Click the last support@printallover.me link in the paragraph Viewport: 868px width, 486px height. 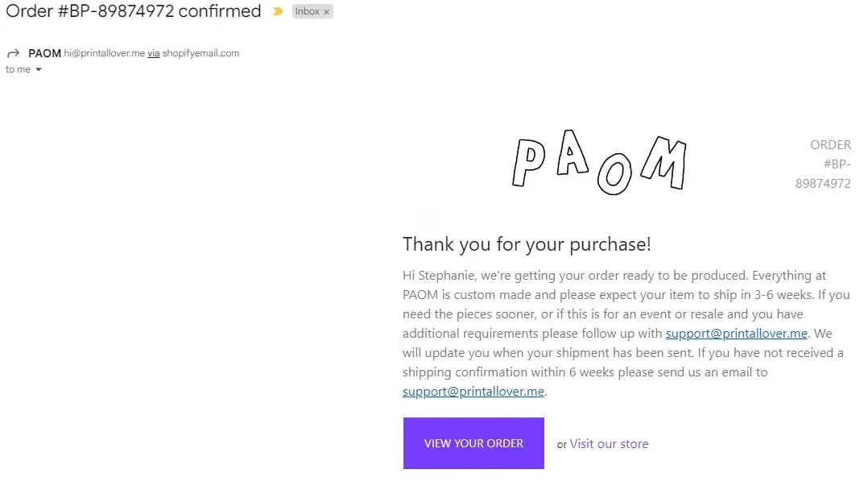click(x=473, y=392)
